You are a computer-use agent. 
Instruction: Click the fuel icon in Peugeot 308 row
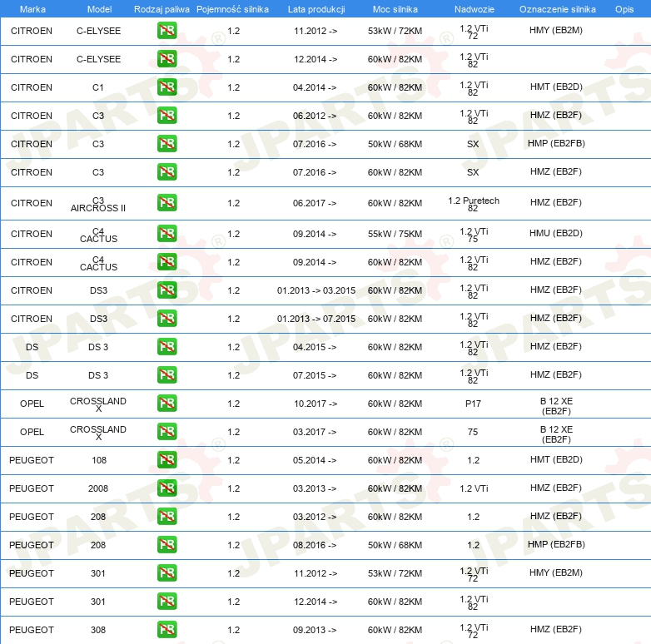point(166,630)
